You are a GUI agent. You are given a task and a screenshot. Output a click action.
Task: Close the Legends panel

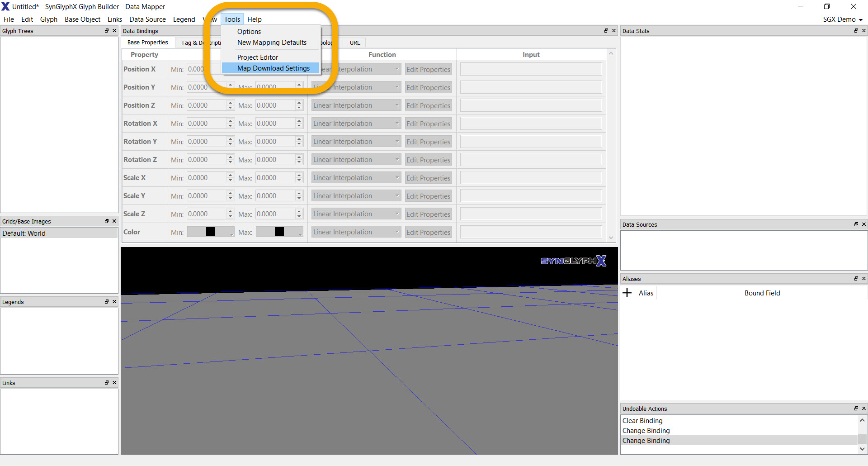114,302
